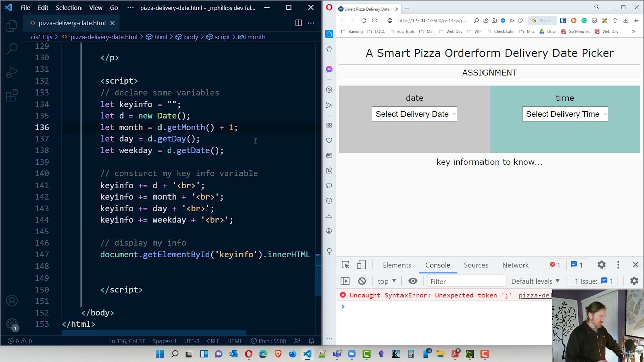Open the Manage gear in VS Code activity bar

click(x=12, y=323)
